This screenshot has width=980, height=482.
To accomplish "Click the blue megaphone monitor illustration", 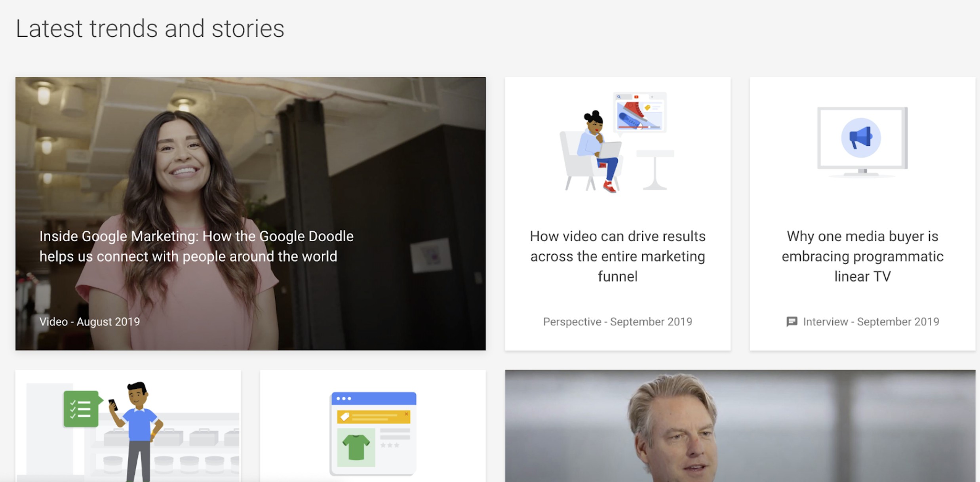I will [x=862, y=141].
